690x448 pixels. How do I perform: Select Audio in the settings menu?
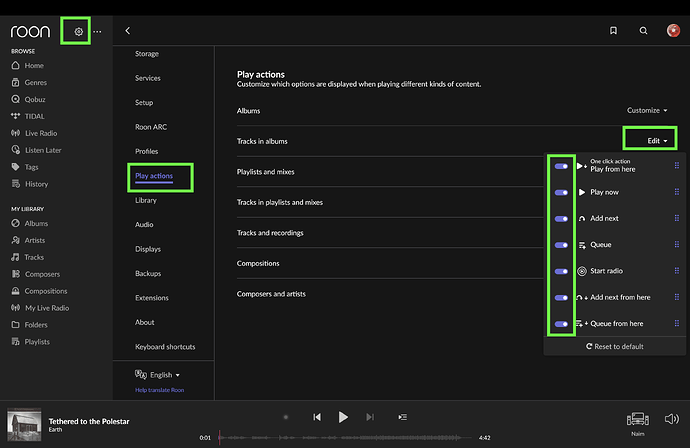pos(144,225)
